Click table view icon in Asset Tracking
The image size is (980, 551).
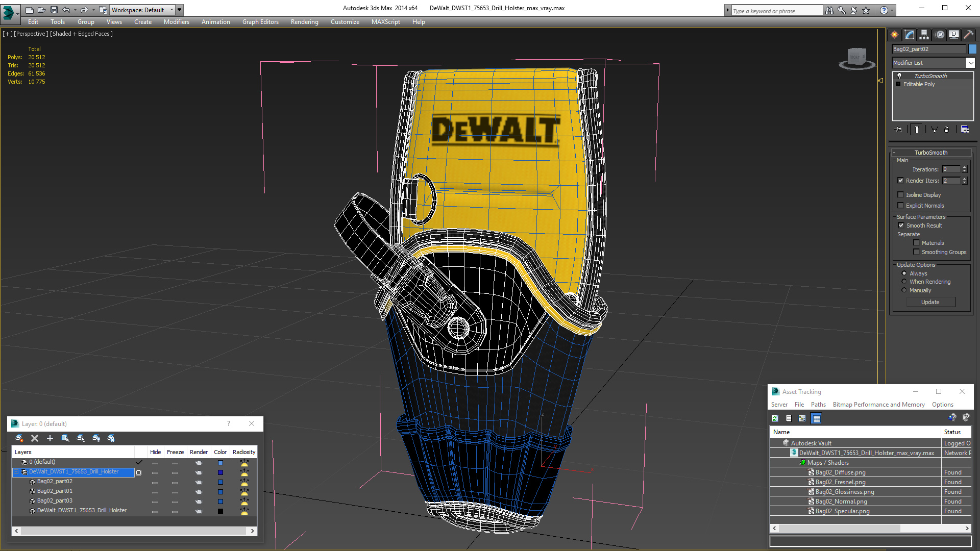click(817, 418)
